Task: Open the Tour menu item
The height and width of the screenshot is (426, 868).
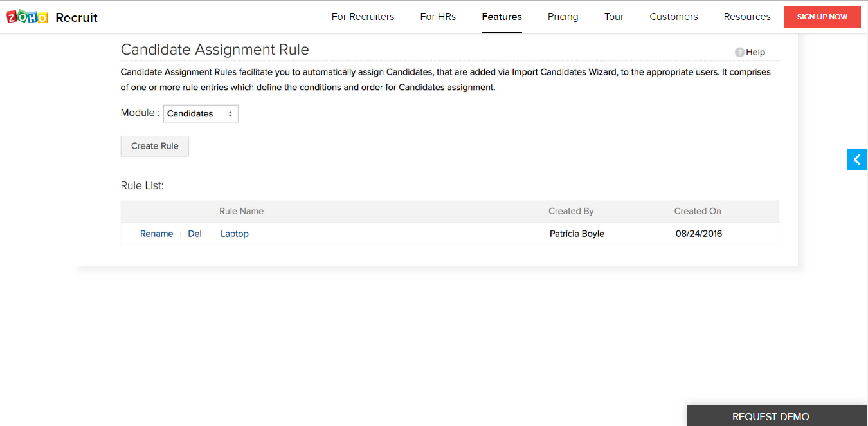Action: click(x=614, y=17)
